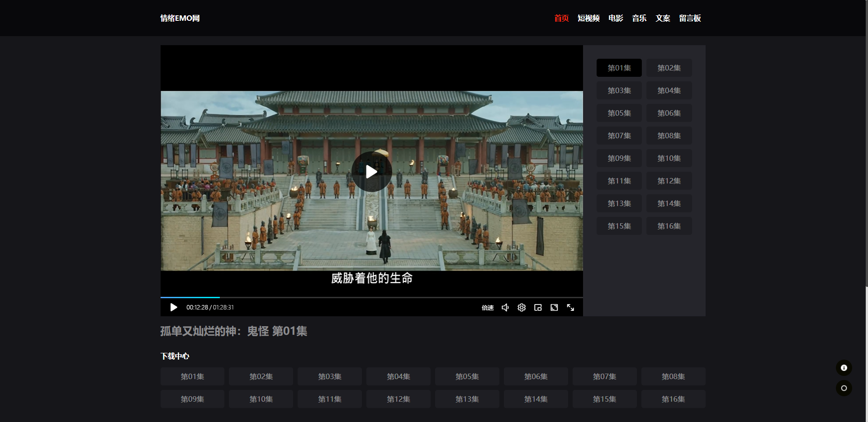
Task: Get 第16集 in the 下载中心 section
Action: pos(674,399)
